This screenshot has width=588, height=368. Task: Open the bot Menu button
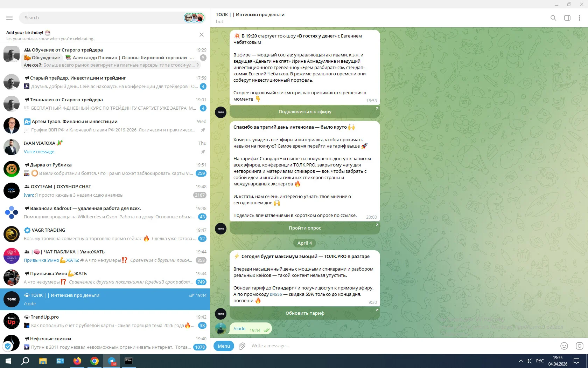pos(224,346)
